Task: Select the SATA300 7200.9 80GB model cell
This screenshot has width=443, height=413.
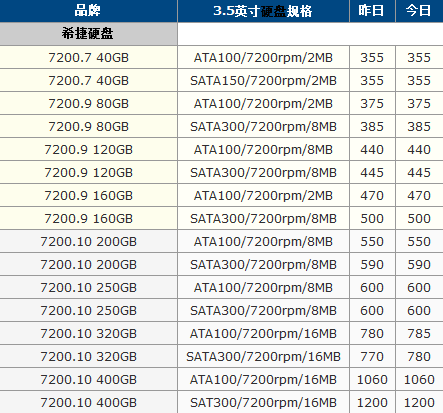Action: point(88,126)
